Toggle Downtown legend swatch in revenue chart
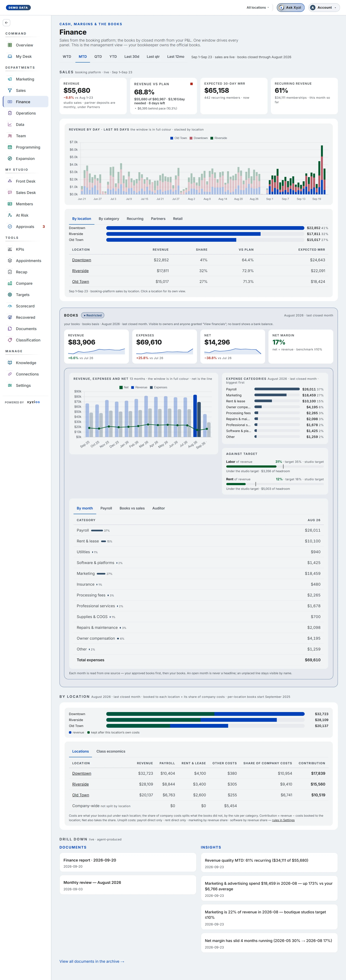 (191, 138)
